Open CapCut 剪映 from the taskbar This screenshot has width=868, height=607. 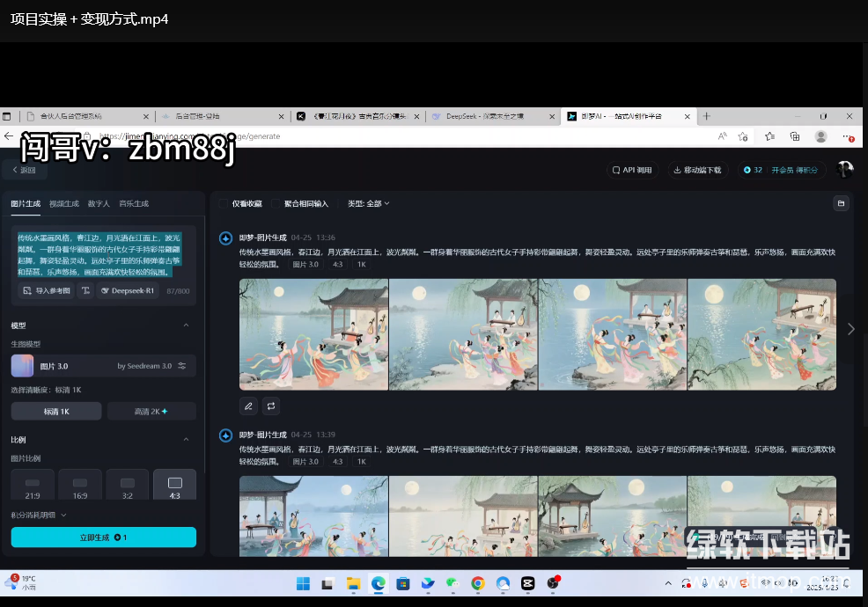coord(527,583)
